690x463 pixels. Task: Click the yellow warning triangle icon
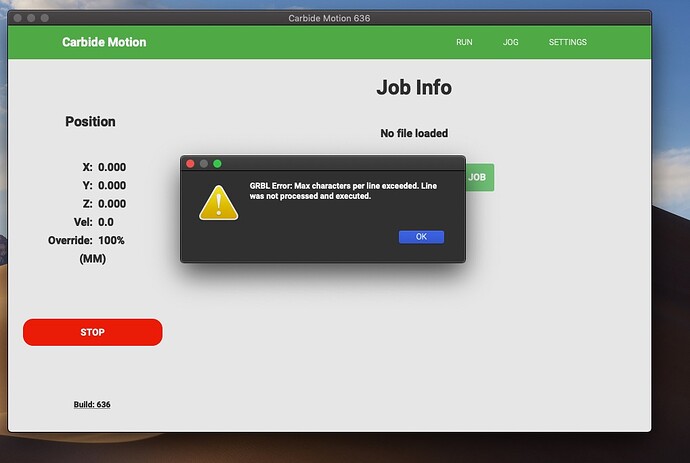pos(218,203)
